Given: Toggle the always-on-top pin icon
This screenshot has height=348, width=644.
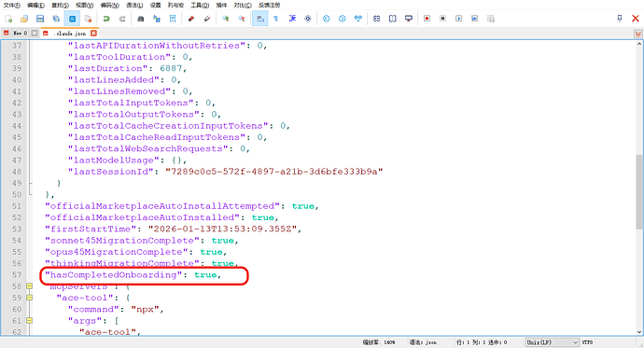Looking at the screenshot, I should [x=620, y=18].
